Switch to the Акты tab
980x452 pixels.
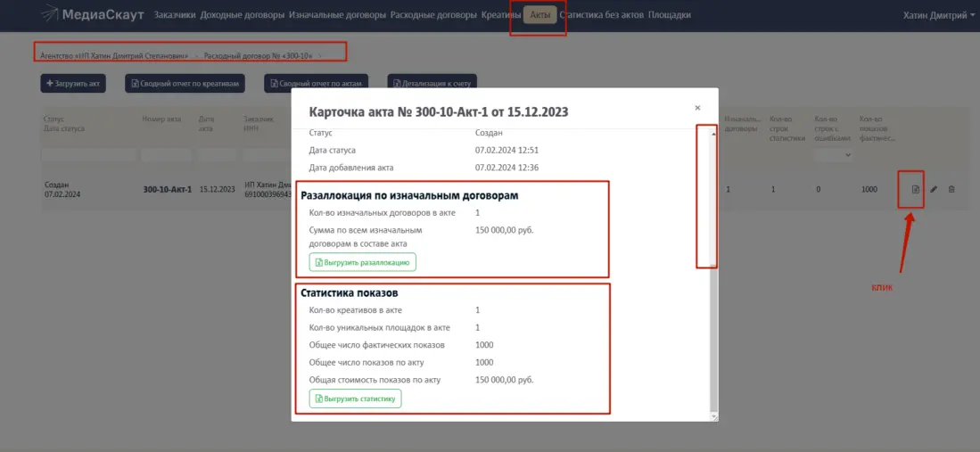point(539,15)
